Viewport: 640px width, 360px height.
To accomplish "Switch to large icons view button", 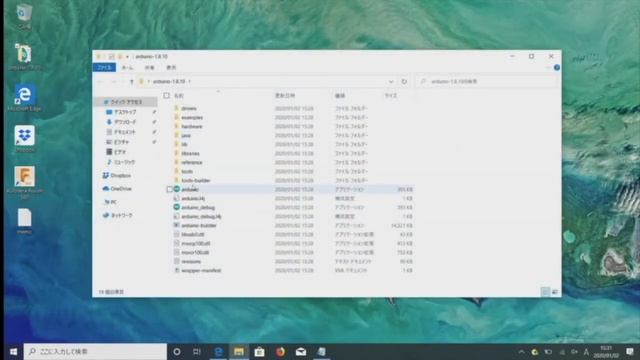I will [x=555, y=292].
